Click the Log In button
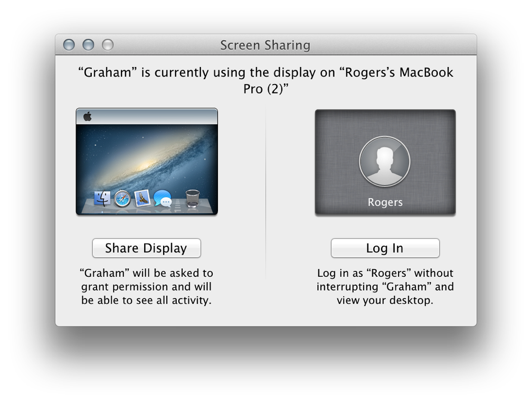This screenshot has height=403, width=532. [385, 248]
